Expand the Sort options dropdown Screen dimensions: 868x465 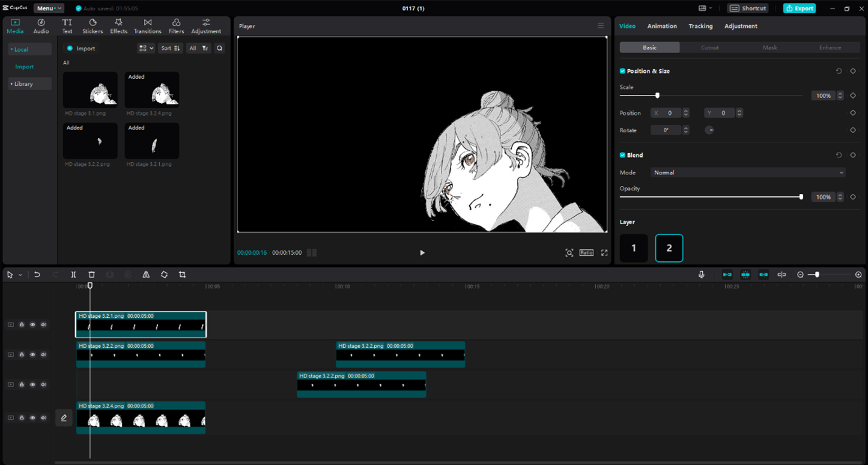pos(169,49)
